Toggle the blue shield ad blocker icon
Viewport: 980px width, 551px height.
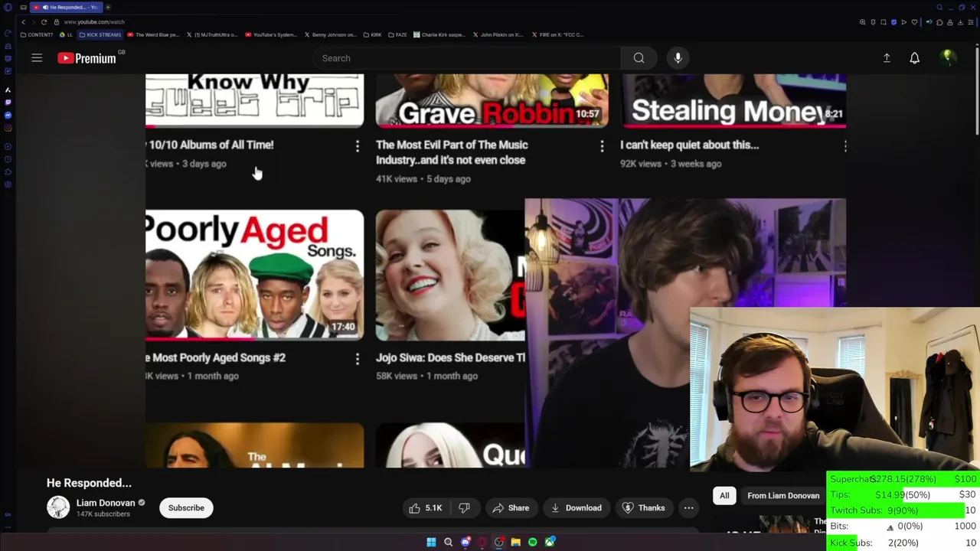(x=893, y=22)
